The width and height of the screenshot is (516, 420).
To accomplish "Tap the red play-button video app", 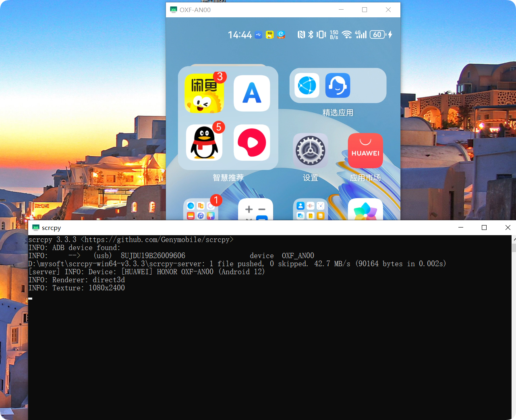I will point(252,143).
